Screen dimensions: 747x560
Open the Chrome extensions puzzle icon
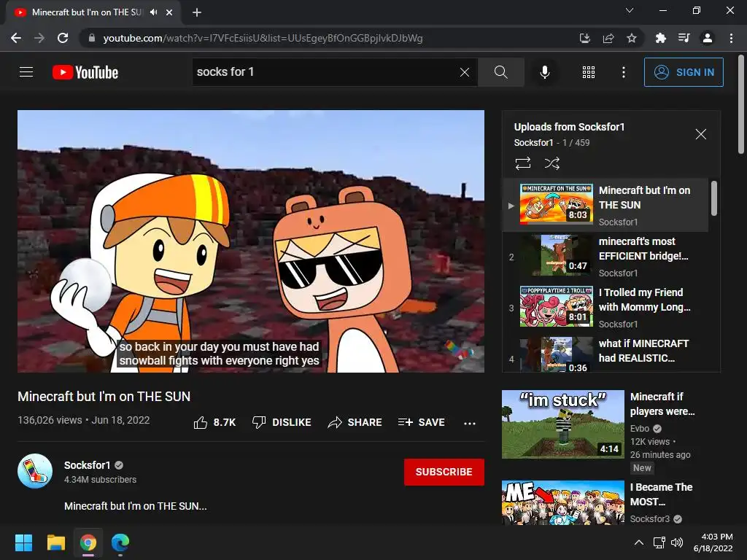coord(660,38)
